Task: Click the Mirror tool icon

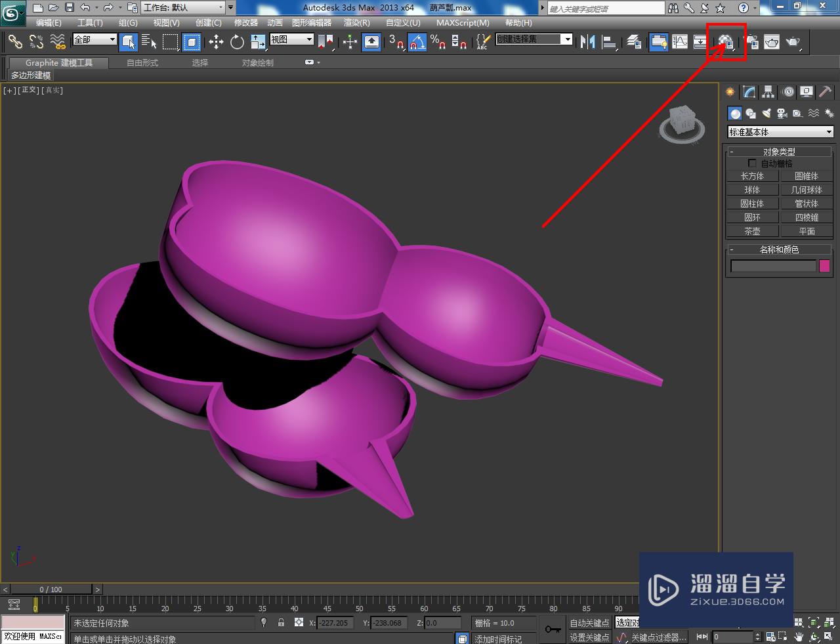Action: point(588,42)
